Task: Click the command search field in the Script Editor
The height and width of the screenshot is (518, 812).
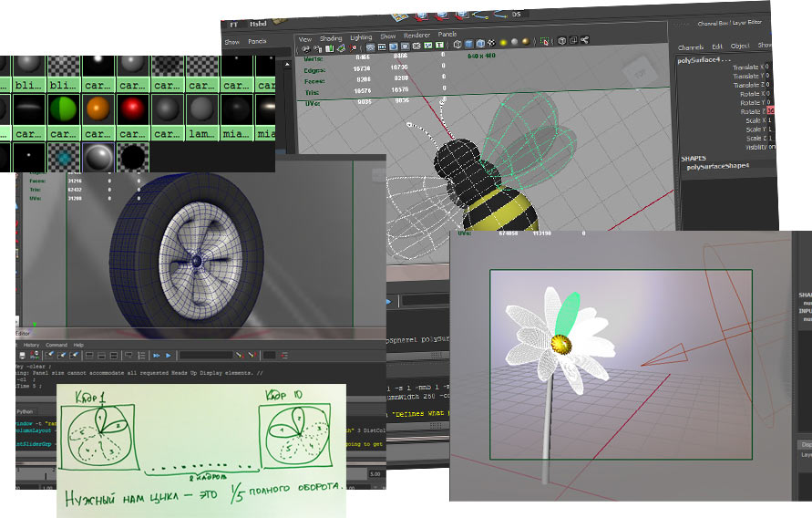Action: (205, 355)
